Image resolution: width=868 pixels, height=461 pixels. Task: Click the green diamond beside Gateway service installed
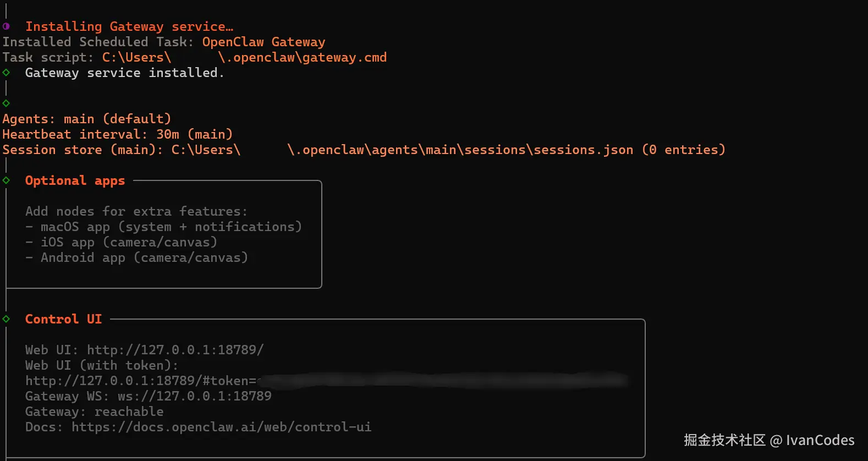6,73
